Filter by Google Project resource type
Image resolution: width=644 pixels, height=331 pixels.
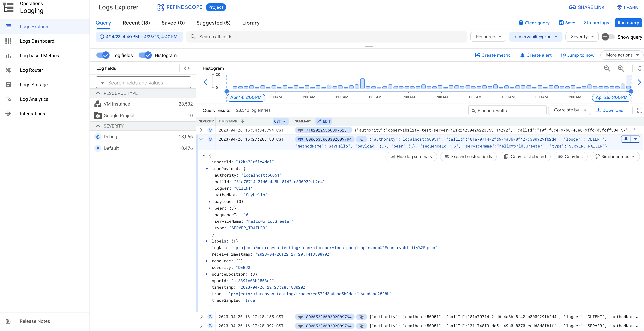pos(143,116)
